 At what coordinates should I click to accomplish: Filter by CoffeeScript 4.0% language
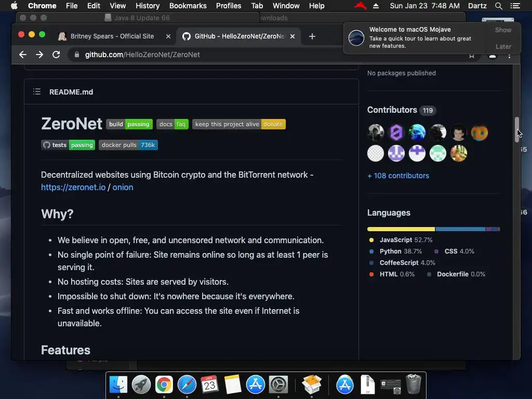(x=402, y=263)
